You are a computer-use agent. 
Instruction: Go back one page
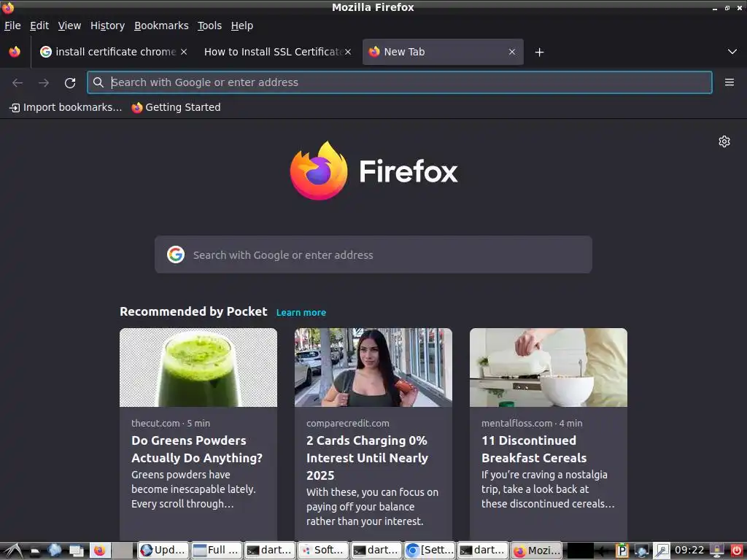[18, 83]
